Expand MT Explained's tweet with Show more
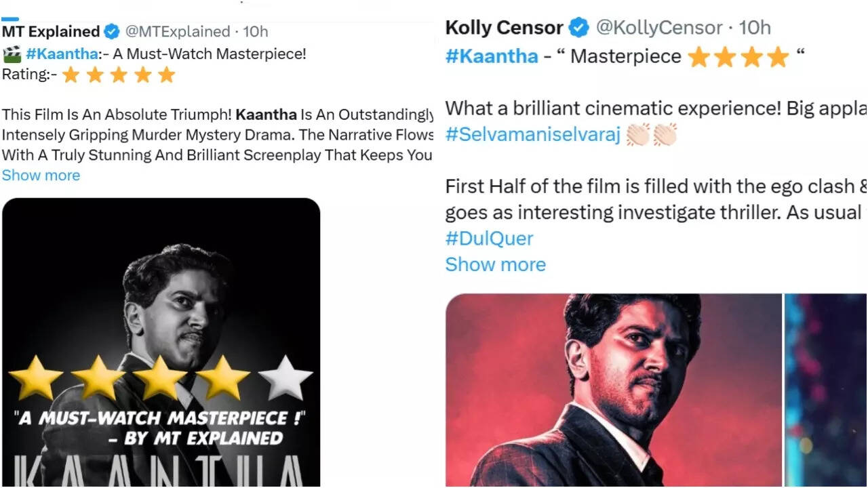This screenshot has height=488, width=868. [41, 176]
